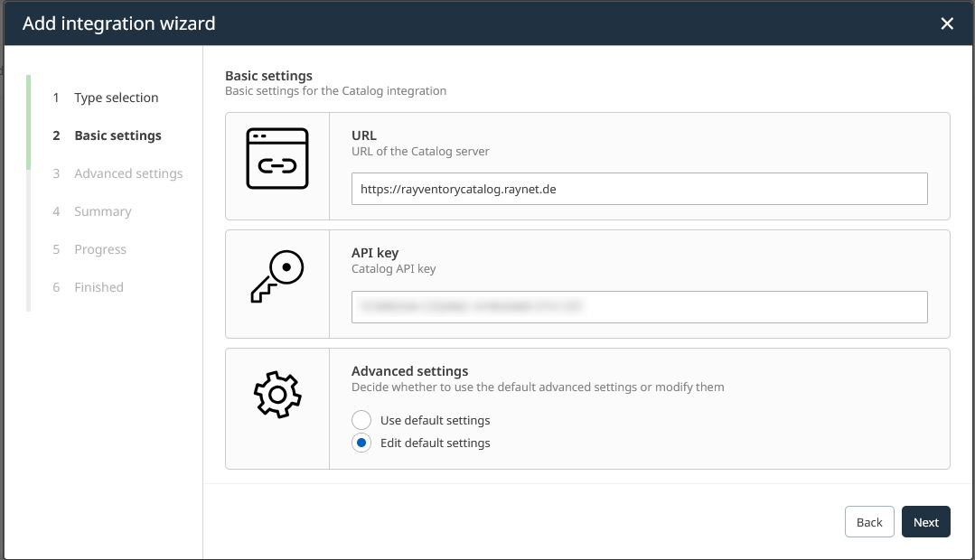Screen dimensions: 975x560
Task: Open step 4 Summary in the sidebar
Action: click(x=102, y=211)
